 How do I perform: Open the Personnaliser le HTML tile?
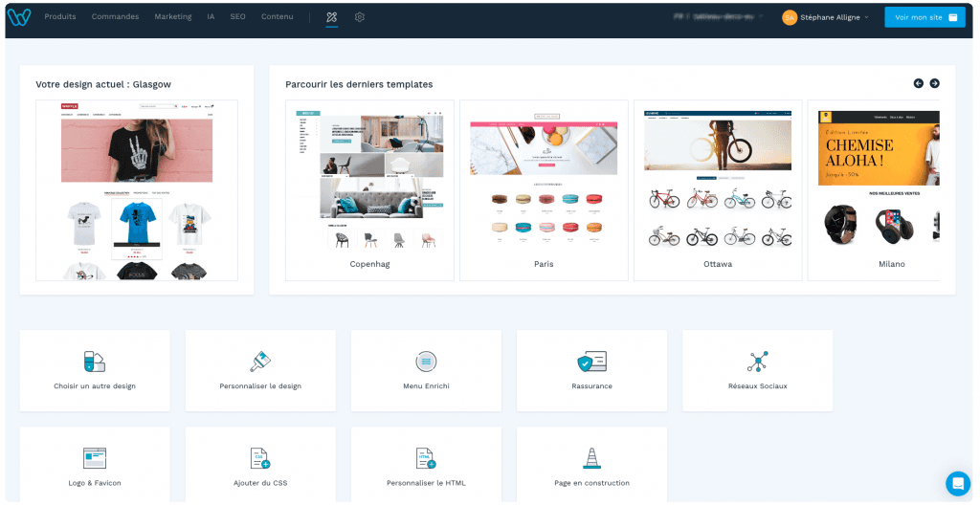tap(426, 465)
